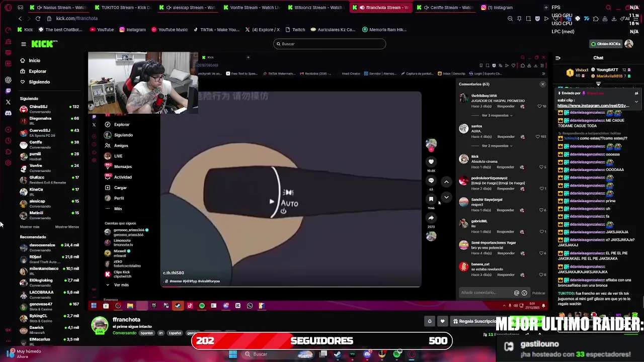Image resolution: width=644 pixels, height=362 pixels.
Task: Open pinned Instagram reel link in chat
Action: point(593,106)
